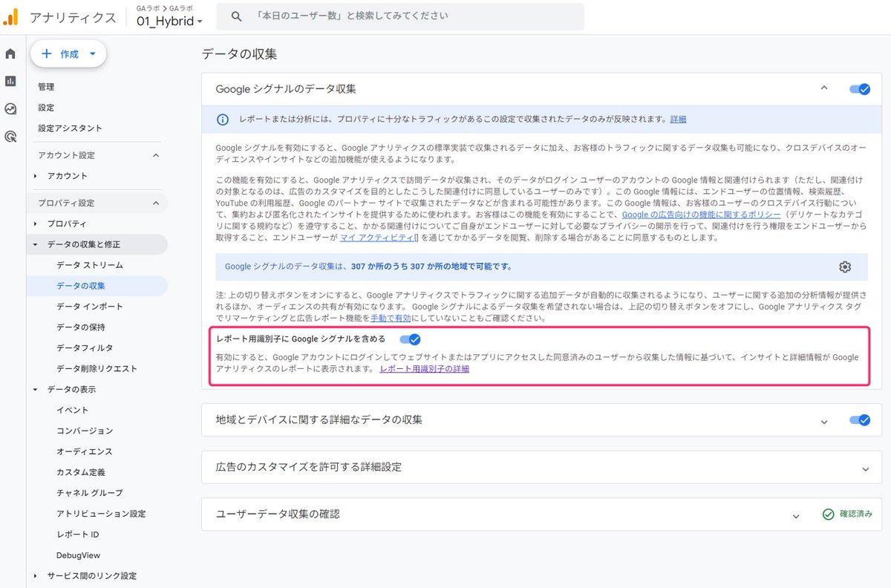Select データ インポート menu item
The width and height of the screenshot is (891, 588).
tap(90, 307)
